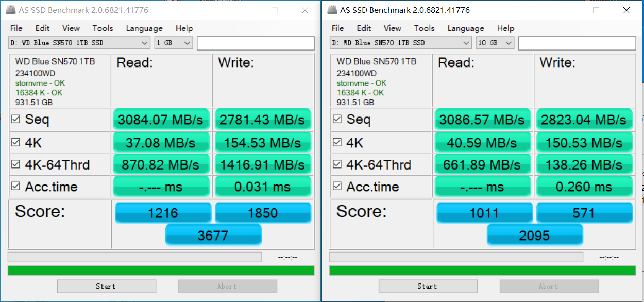Click Abort button in right window
This screenshot has width=644, height=302.
click(549, 287)
